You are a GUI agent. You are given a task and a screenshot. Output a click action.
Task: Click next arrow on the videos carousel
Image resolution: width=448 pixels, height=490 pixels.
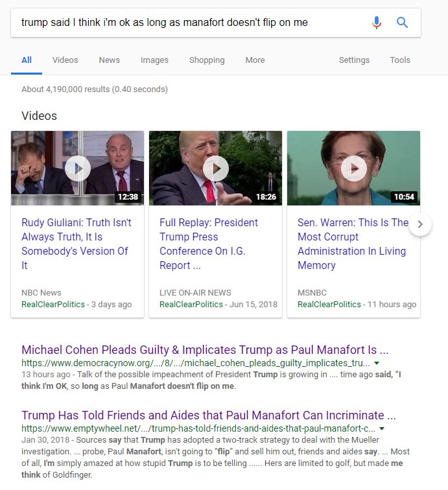pyautogui.click(x=420, y=224)
